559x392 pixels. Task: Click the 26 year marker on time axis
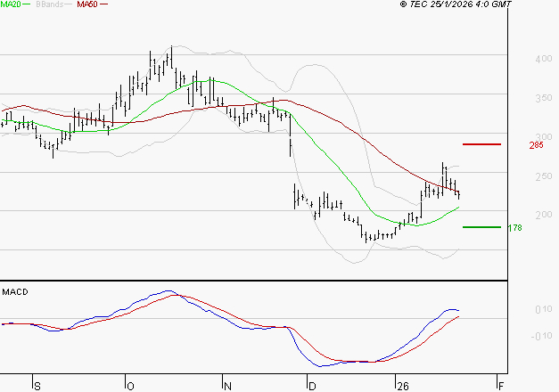click(403, 387)
